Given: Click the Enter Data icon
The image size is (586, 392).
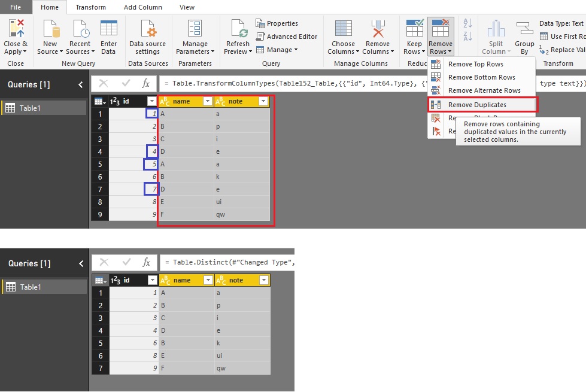Looking at the screenshot, I should point(109,29).
